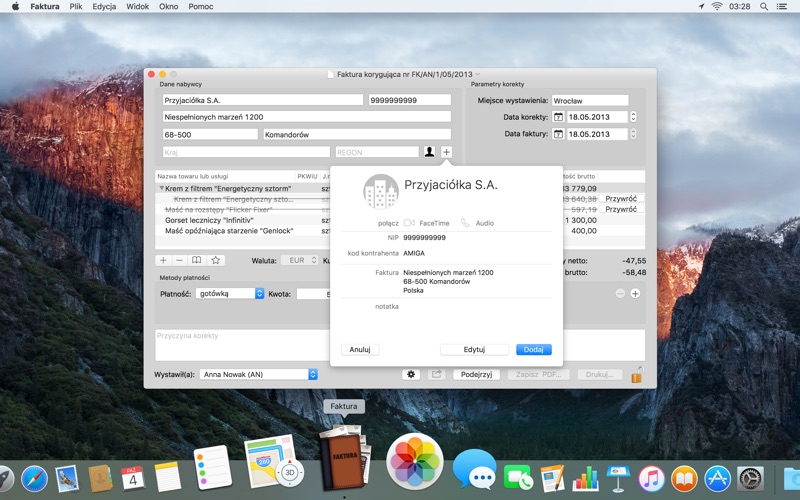Open the Data korekty calendar icon
This screenshot has width=800, height=500.
[559, 117]
